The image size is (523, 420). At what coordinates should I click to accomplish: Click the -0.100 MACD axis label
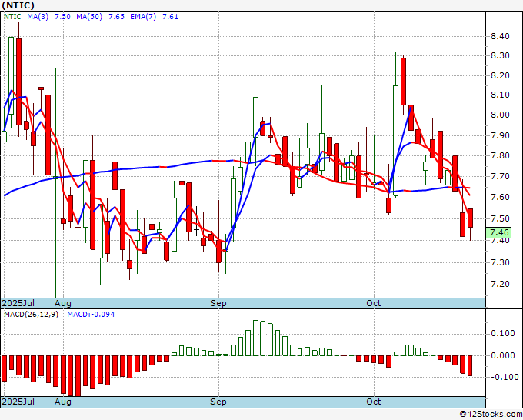[x=505, y=377]
